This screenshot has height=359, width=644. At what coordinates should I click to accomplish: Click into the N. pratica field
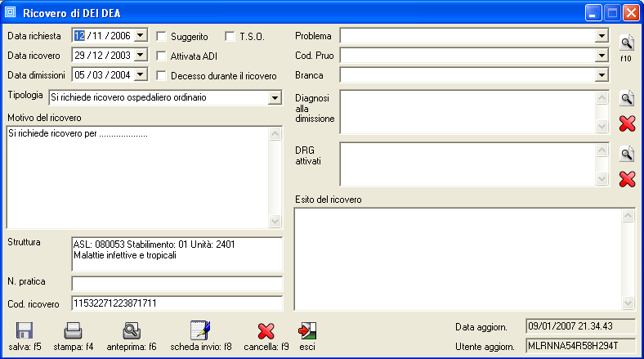(177, 284)
